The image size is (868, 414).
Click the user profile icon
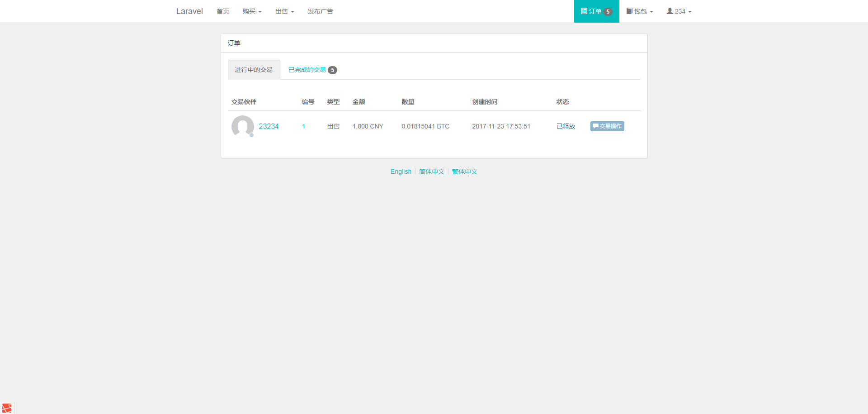pyautogui.click(x=670, y=11)
